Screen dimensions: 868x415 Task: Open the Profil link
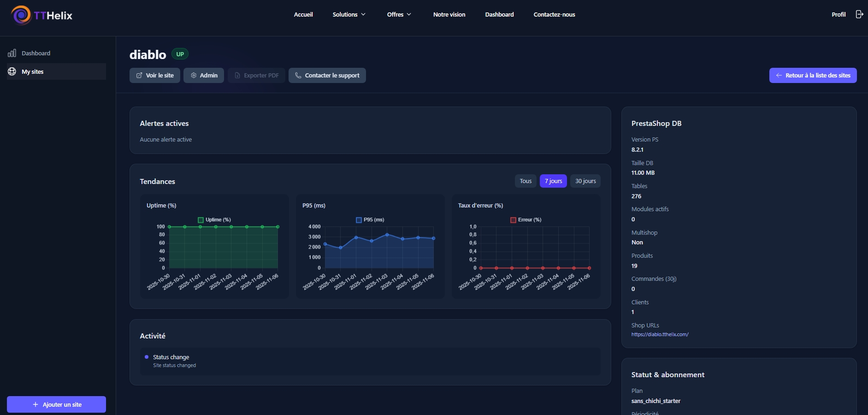838,14
